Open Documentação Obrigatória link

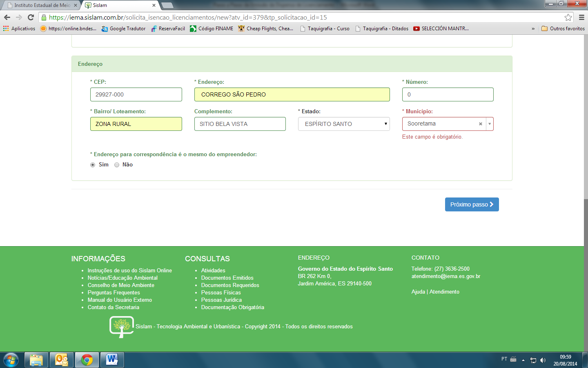pos(233,307)
